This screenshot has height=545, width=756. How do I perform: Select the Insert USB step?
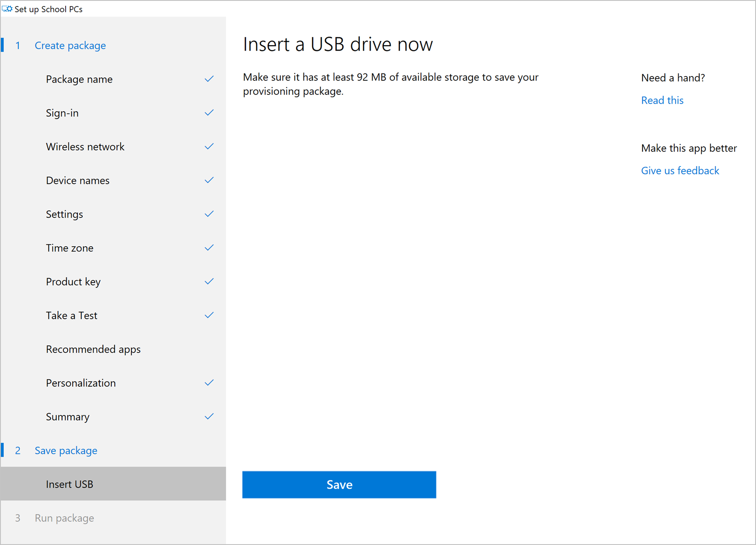click(69, 484)
